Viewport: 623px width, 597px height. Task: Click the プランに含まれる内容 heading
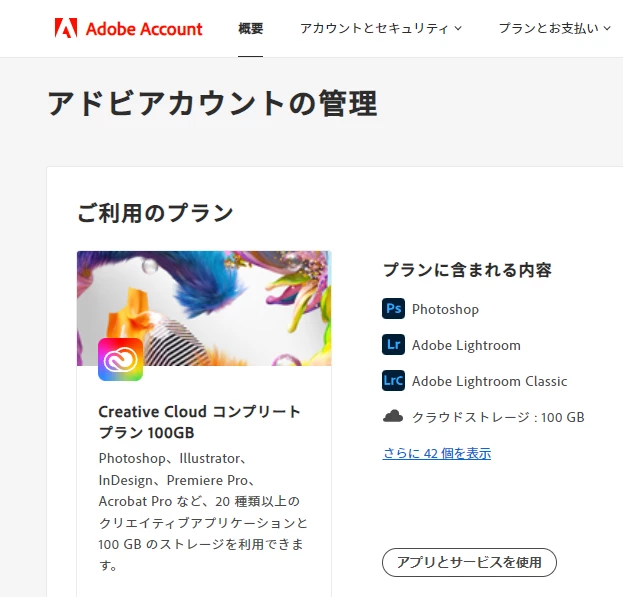(x=467, y=270)
